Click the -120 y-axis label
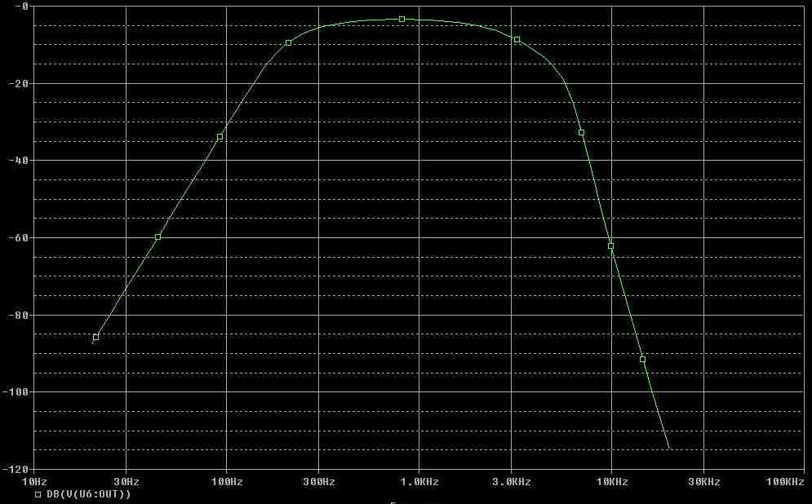The width and height of the screenshot is (812, 504). [15, 469]
